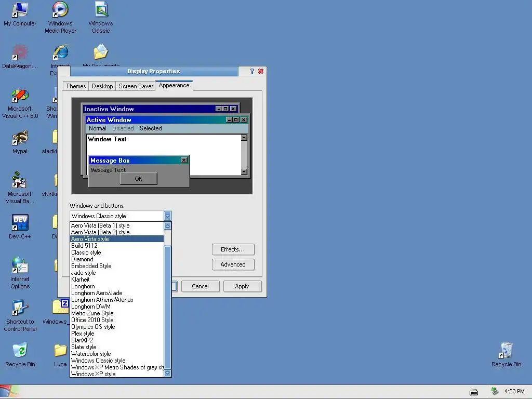
Task: Pick Windows XP style entry
Action: [x=117, y=374]
